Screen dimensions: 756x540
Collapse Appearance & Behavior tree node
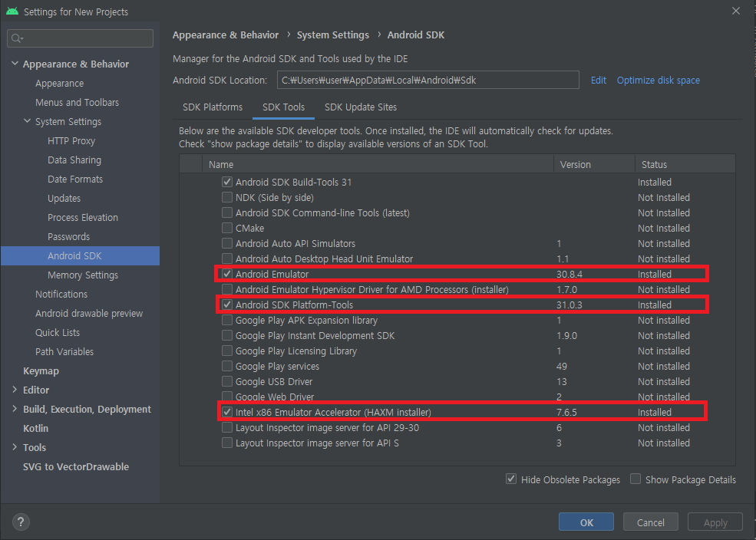coord(15,64)
